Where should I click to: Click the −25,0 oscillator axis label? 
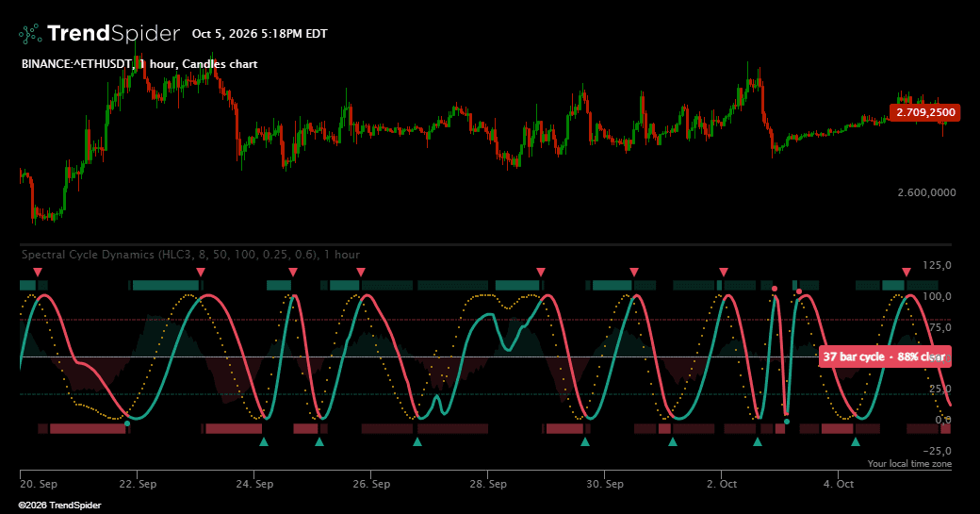pos(937,451)
